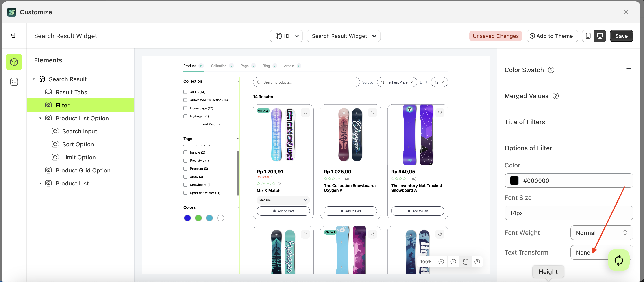Select the desktop preview icon
This screenshot has width=644, height=282.
click(600, 36)
